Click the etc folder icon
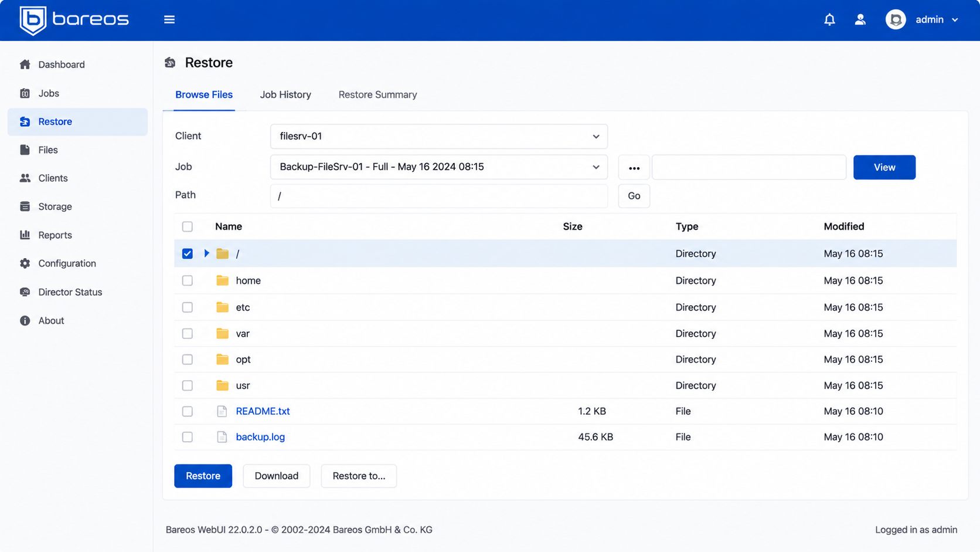 (222, 307)
